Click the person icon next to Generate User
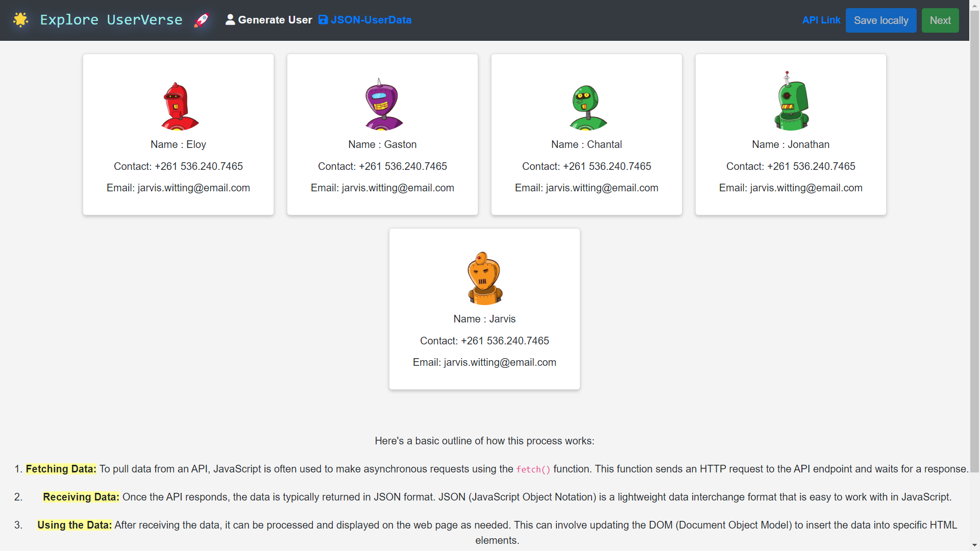The image size is (980, 551). pyautogui.click(x=231, y=20)
